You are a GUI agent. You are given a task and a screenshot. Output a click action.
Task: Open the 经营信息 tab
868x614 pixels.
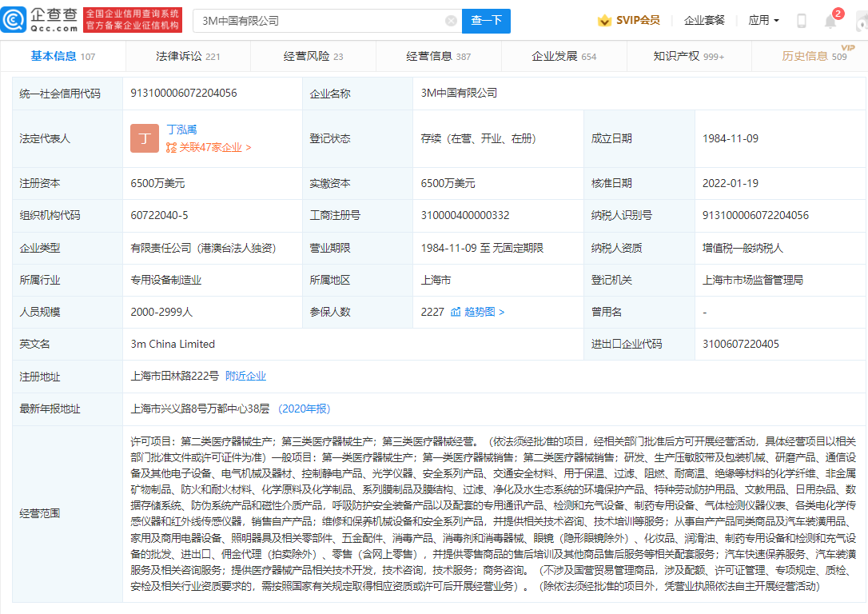click(439, 56)
